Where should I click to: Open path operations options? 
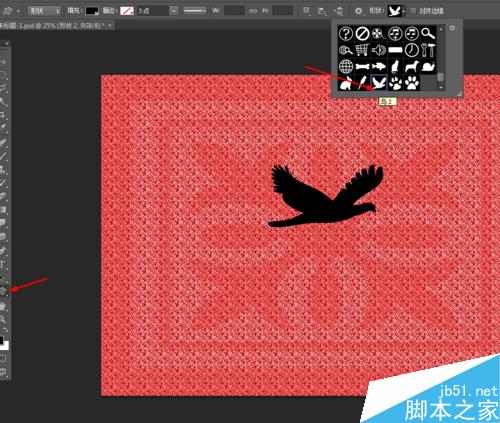(x=306, y=11)
